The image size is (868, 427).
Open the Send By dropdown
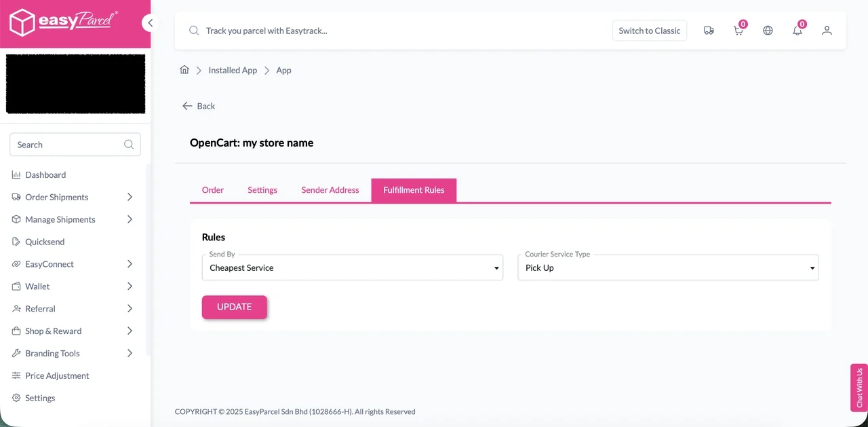353,267
